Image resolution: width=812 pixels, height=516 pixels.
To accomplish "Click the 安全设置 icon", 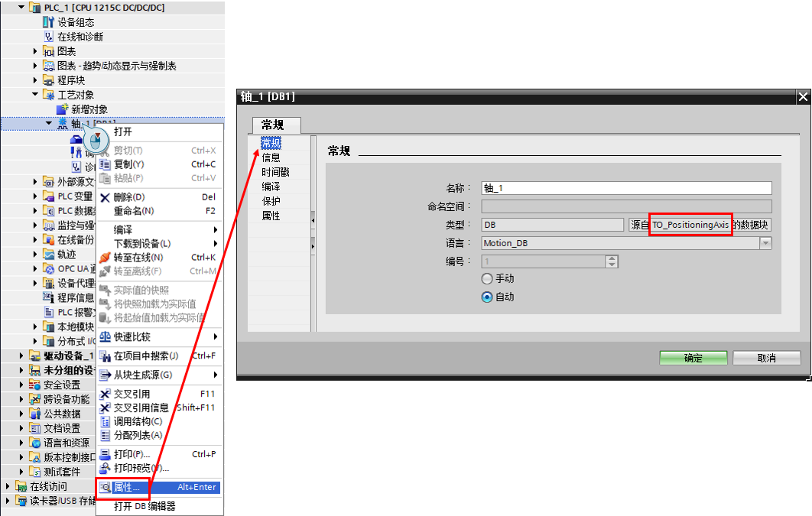I will pyautogui.click(x=34, y=384).
